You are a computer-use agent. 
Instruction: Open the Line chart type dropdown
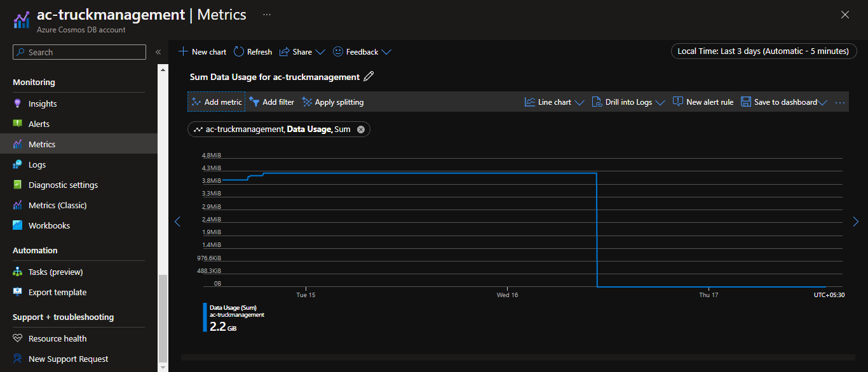pos(554,102)
